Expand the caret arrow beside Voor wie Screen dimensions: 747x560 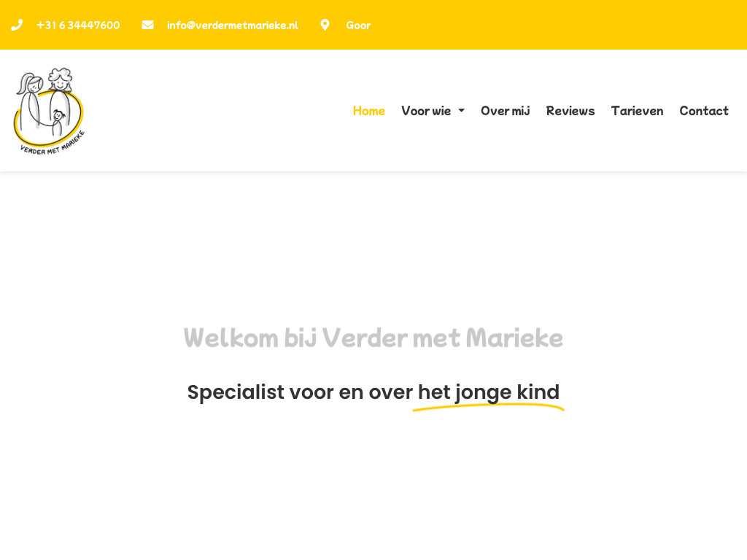pos(461,111)
